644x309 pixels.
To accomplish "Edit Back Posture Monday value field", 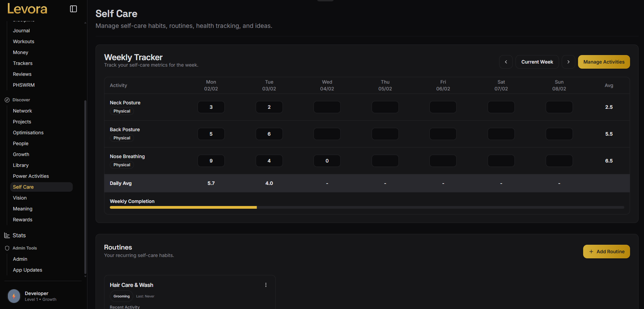I will point(211,134).
